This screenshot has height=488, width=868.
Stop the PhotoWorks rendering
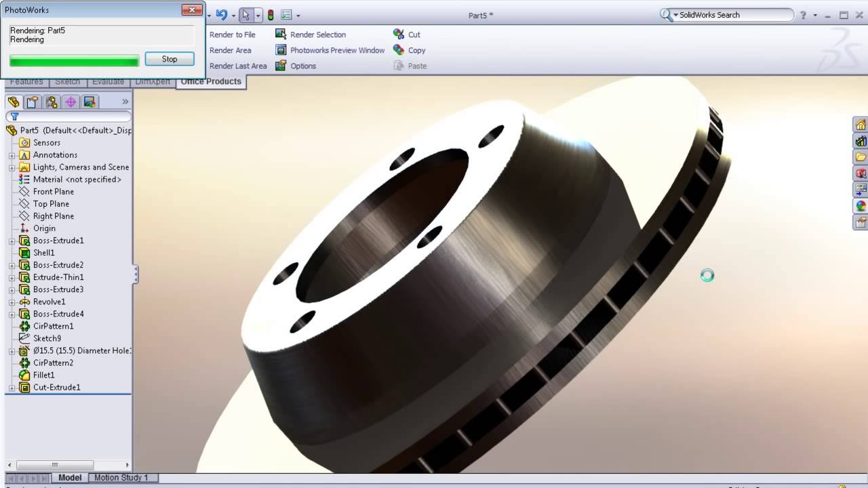click(x=170, y=59)
